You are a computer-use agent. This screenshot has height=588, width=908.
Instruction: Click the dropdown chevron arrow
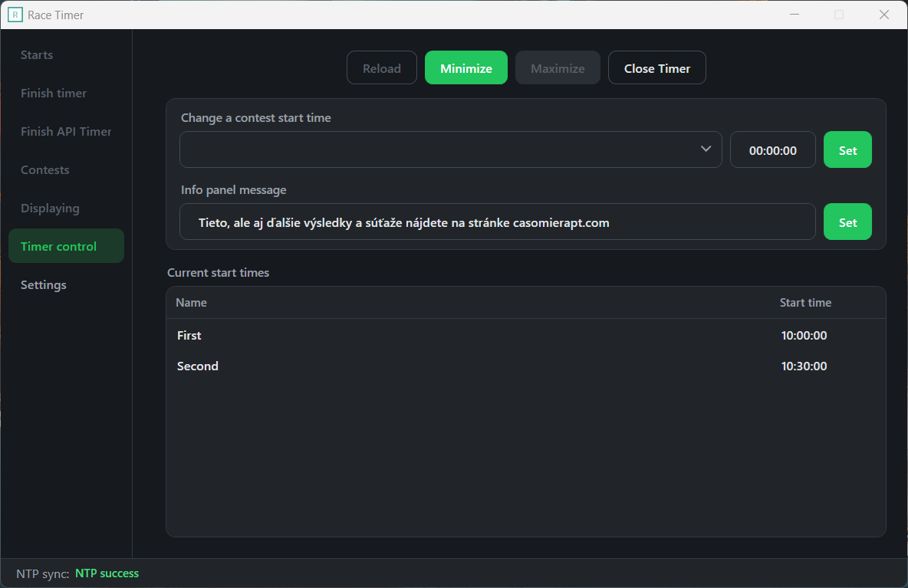(x=706, y=149)
